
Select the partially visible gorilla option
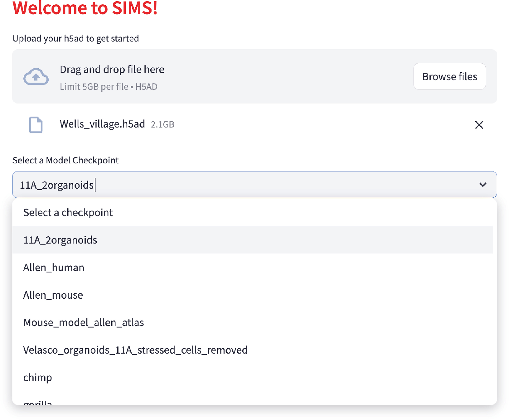pos(37,402)
